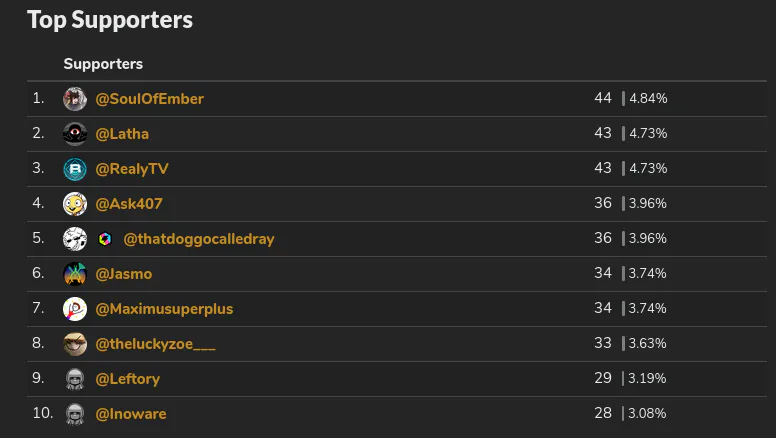Click the Supporters column header
Viewport: 776px width, 438px height.
tap(103, 64)
